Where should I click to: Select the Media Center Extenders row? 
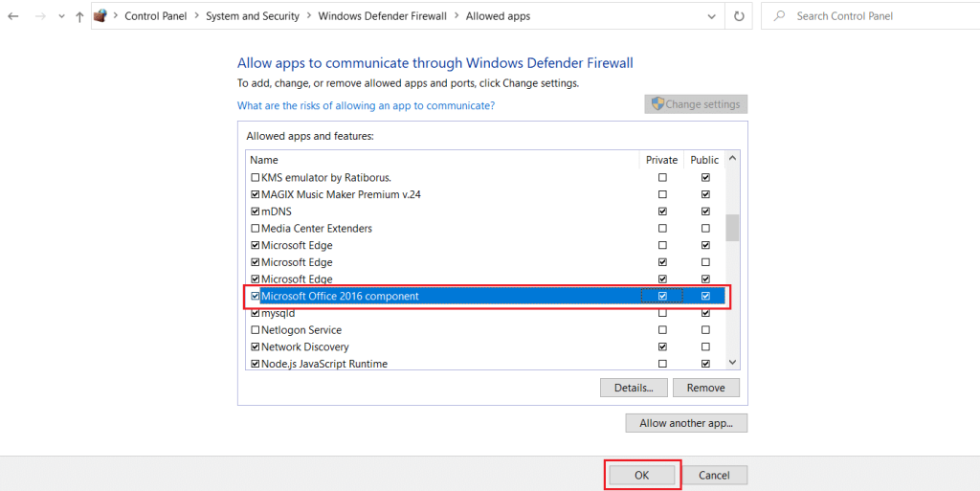point(485,229)
